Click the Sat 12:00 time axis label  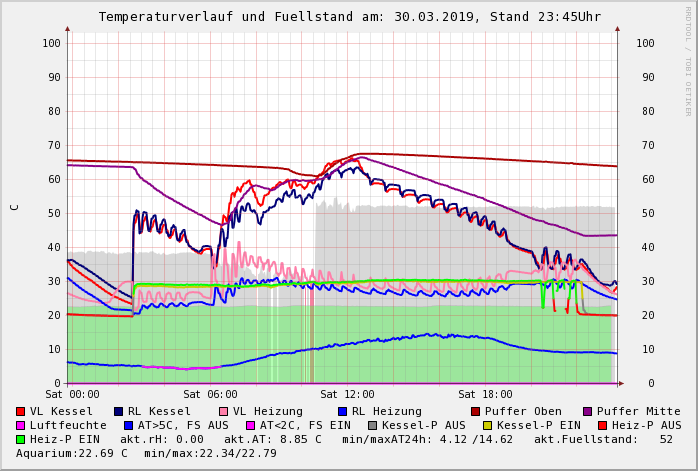[347, 394]
